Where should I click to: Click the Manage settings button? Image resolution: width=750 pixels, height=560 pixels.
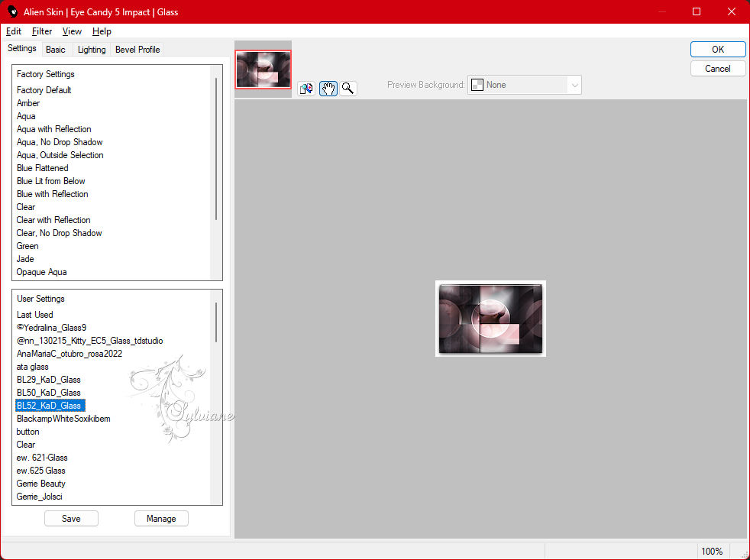161,518
